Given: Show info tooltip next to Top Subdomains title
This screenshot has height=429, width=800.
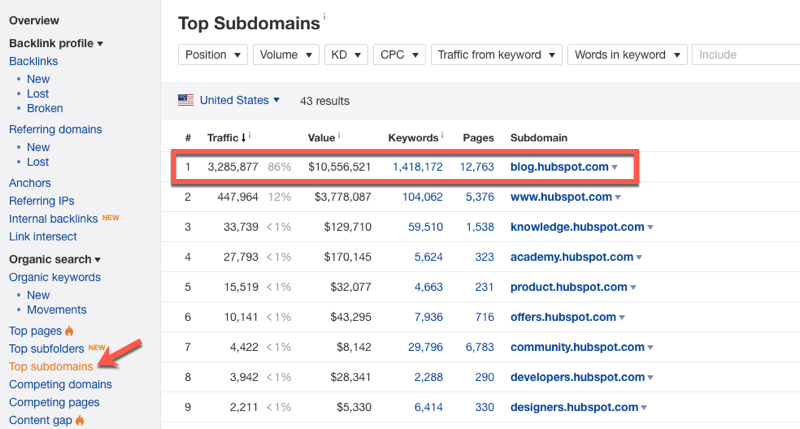Looking at the screenshot, I should tap(324, 16).
